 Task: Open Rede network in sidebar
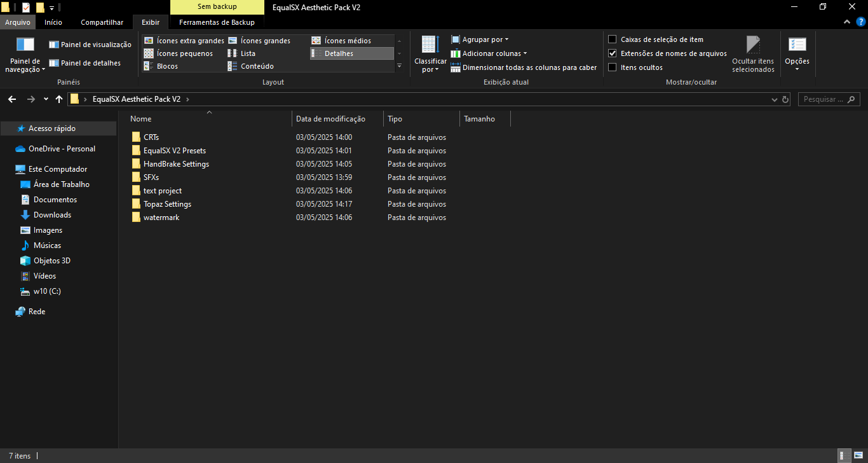click(x=37, y=312)
